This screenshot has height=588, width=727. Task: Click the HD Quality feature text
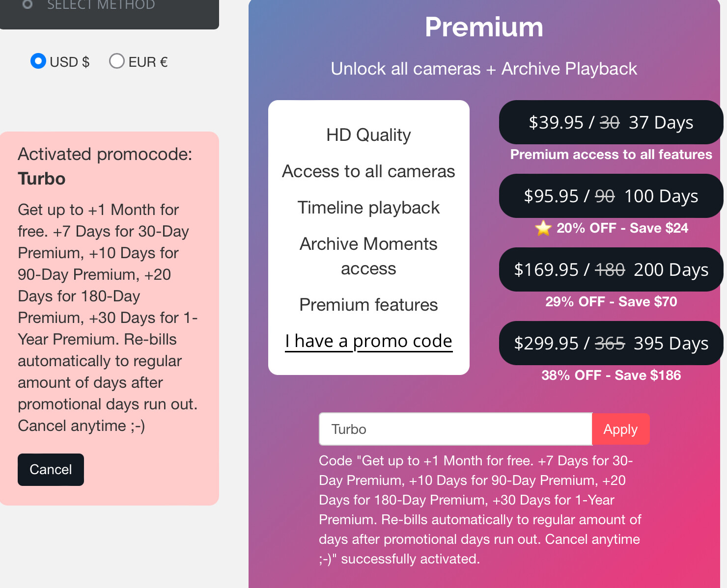[368, 135]
